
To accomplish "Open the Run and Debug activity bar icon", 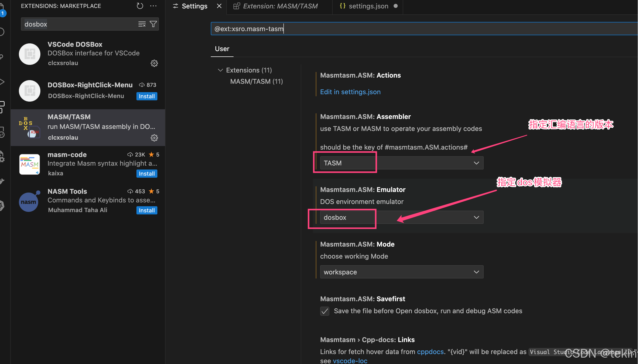I will pos(2,82).
